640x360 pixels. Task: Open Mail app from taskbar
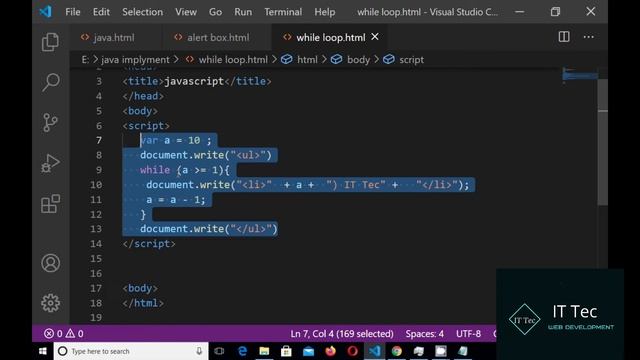coord(309,351)
